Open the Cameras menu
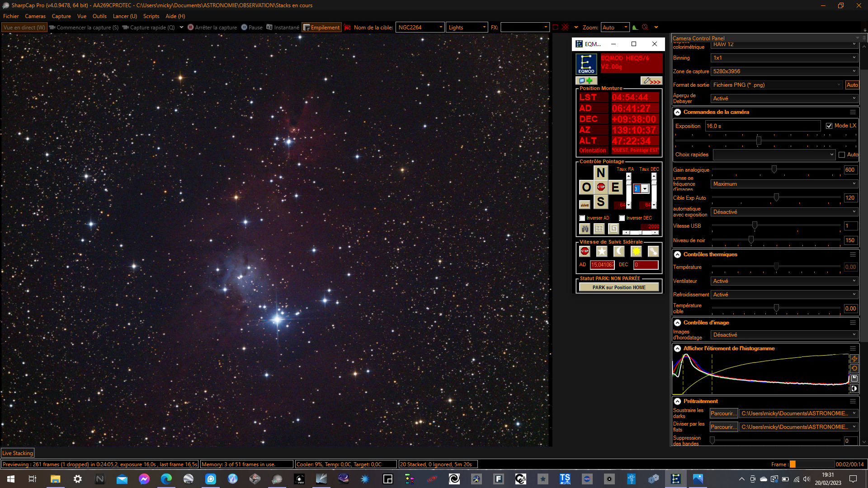This screenshot has height=488, width=868. (x=35, y=16)
